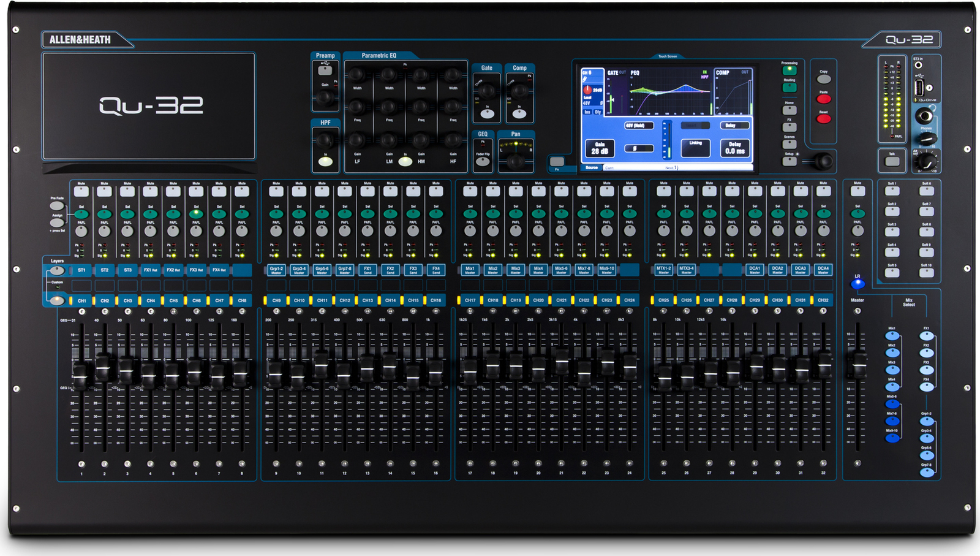Toggle the Delay switch on touch screen
This screenshot has height=556, width=980.
point(734,126)
